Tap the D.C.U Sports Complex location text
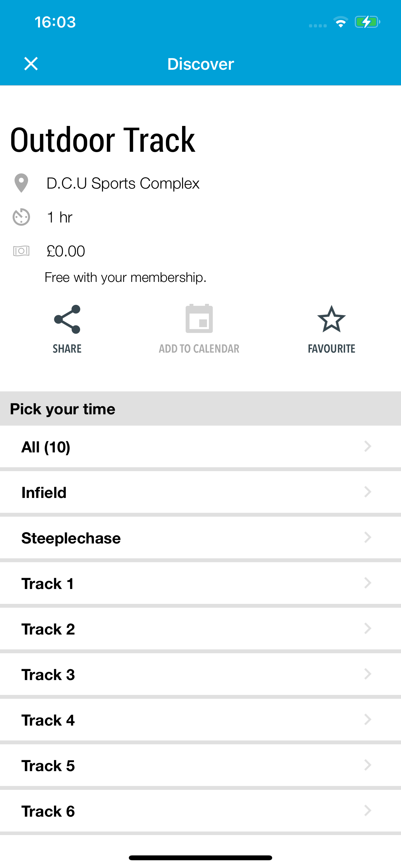The height and width of the screenshot is (868, 401). click(123, 184)
